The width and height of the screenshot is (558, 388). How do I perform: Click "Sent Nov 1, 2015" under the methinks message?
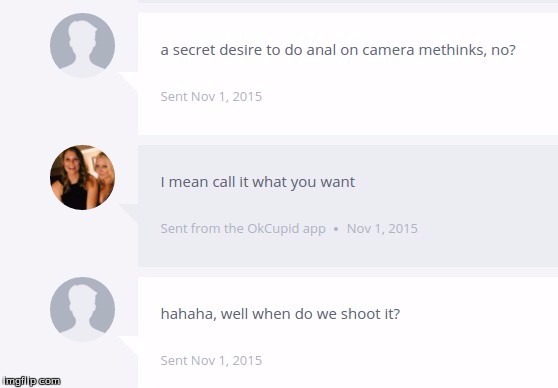pyautogui.click(x=211, y=96)
